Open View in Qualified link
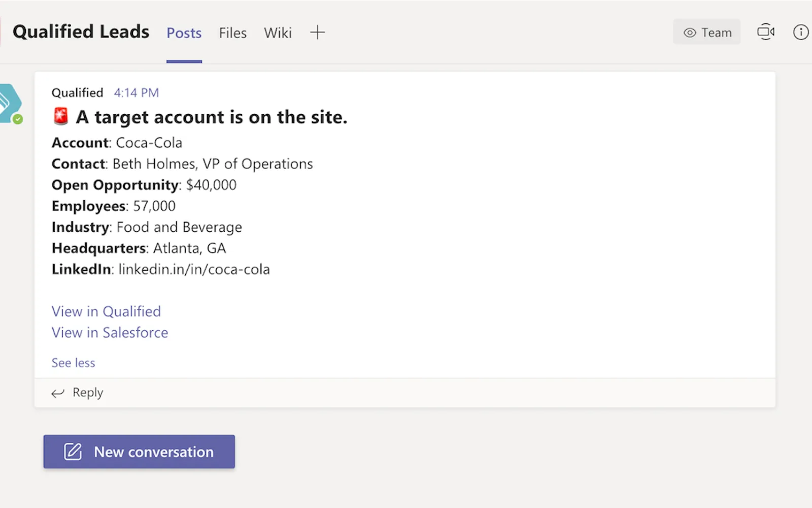 106,311
